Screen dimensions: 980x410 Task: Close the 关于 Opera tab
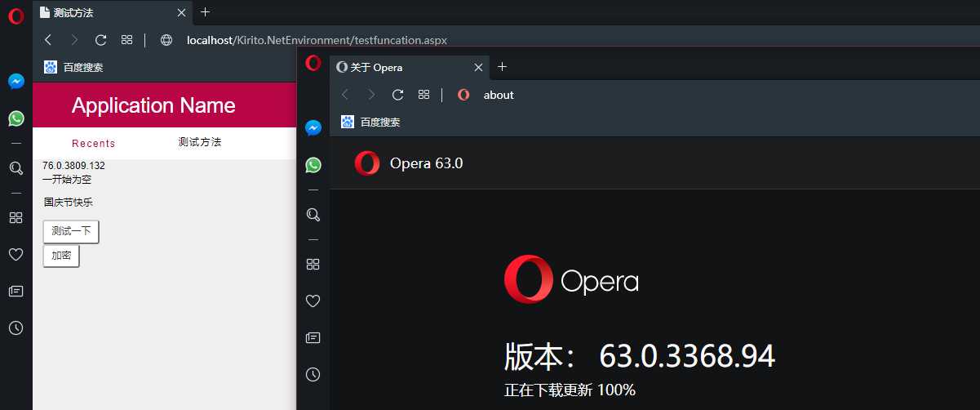tap(478, 67)
